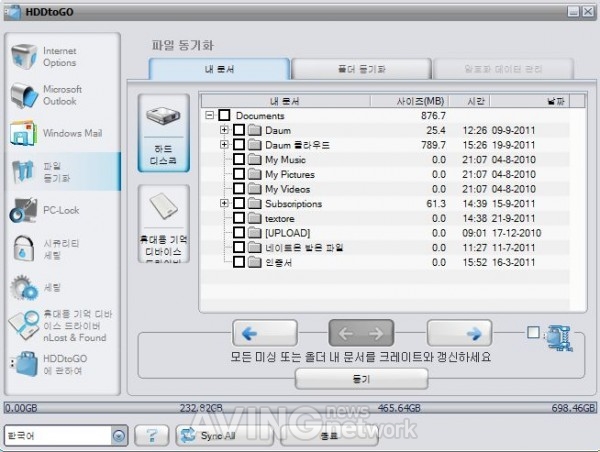The image size is (600, 452).
Task: Expand the Daum folder node
Action: coord(224,130)
